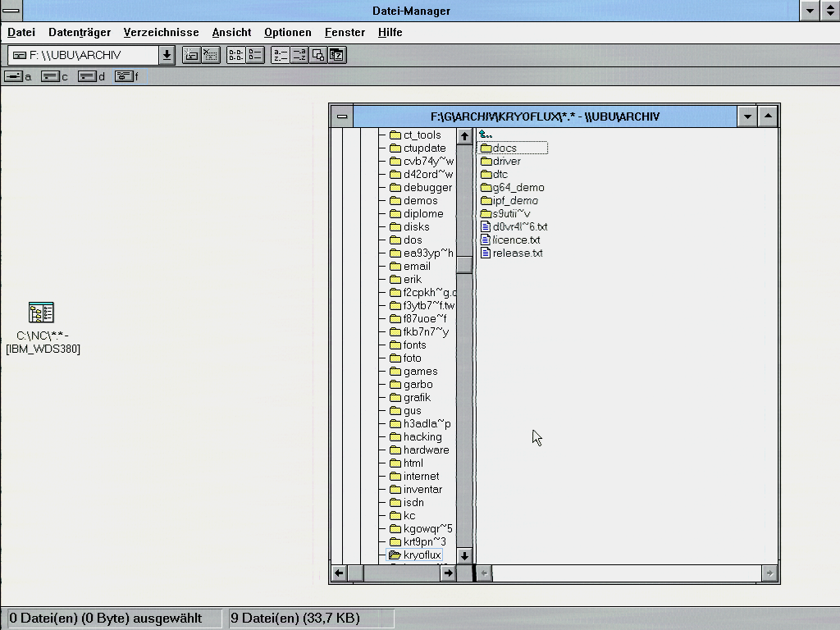This screenshot has width=840, height=630.
Task: Click the parent directory up-arrow entry
Action: coord(486,135)
